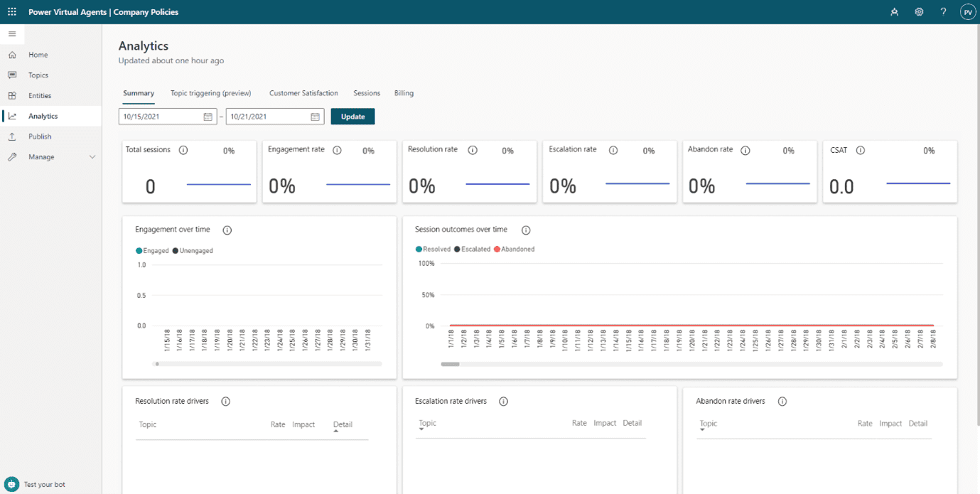Open the Billing tab
The width and height of the screenshot is (980, 494).
click(404, 93)
